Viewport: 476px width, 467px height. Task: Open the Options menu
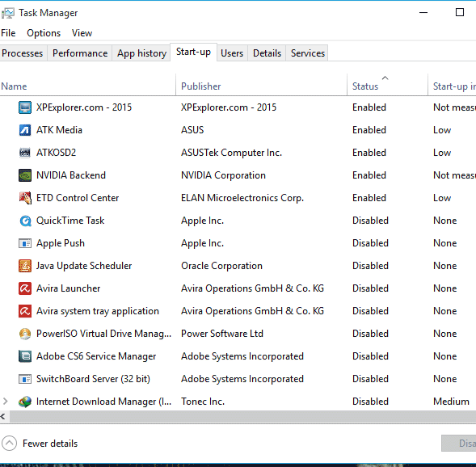[x=44, y=33]
